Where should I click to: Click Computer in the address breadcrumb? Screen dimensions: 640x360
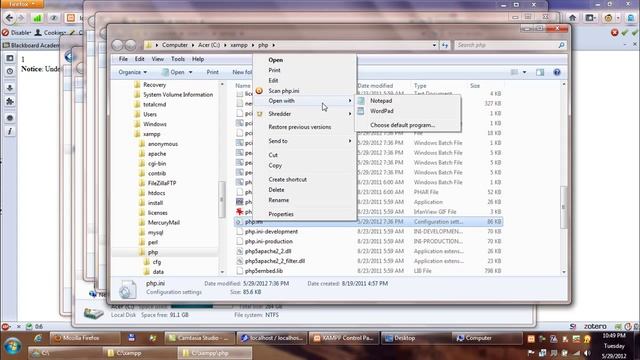click(x=175, y=45)
